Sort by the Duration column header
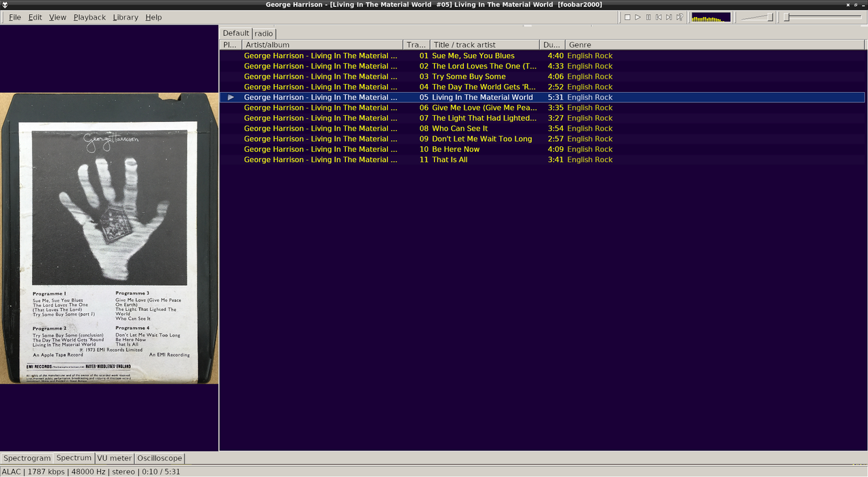The width and height of the screenshot is (868, 477). tap(552, 45)
